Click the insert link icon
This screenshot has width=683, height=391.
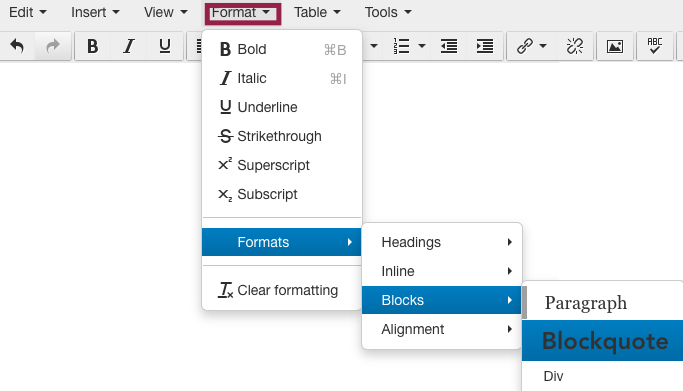click(524, 46)
